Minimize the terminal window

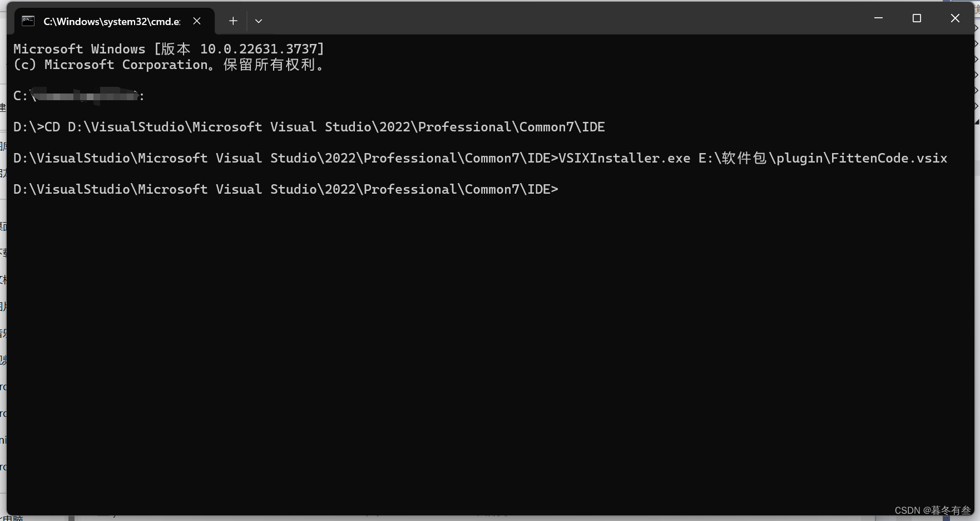pos(879,18)
